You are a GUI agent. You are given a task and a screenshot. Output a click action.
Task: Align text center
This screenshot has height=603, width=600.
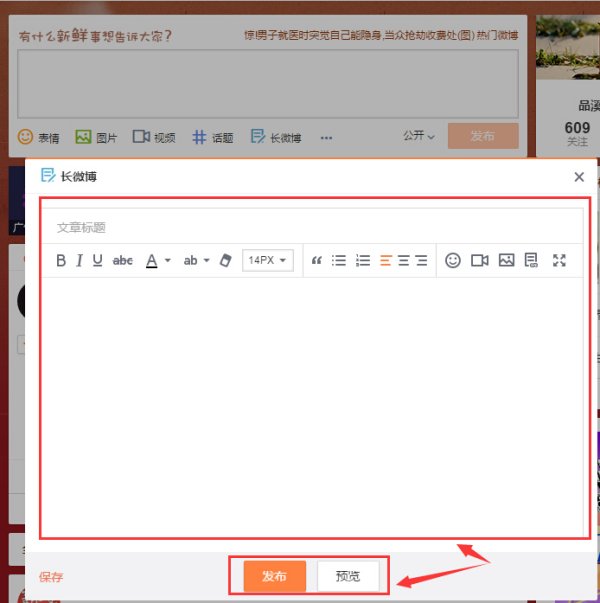coord(403,260)
